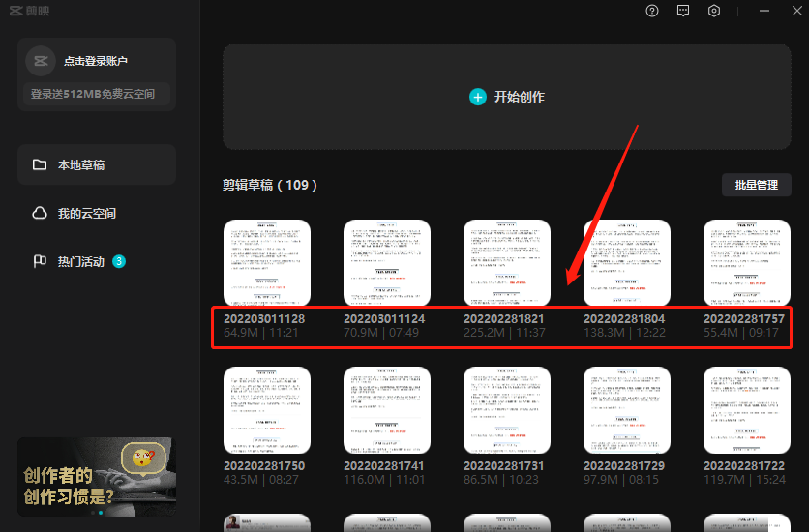Screen dimensions: 809x532
Task: Open draft thumbnail 202203011128
Action: (x=267, y=263)
